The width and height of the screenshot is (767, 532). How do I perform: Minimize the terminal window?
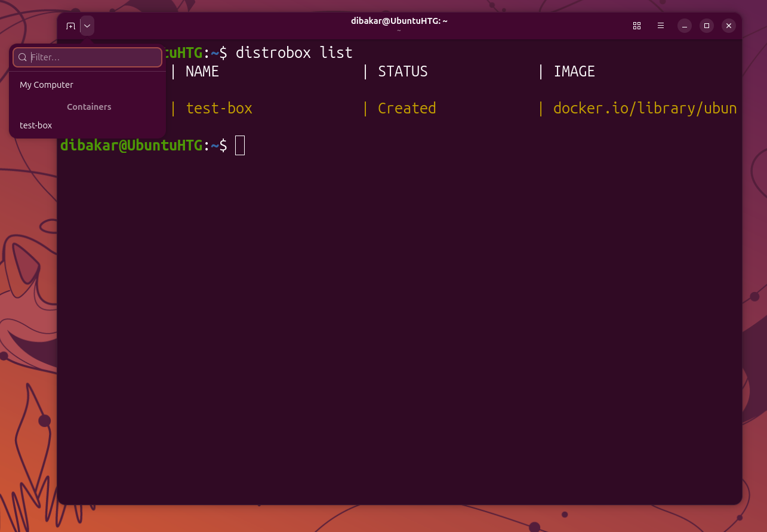[x=685, y=26]
